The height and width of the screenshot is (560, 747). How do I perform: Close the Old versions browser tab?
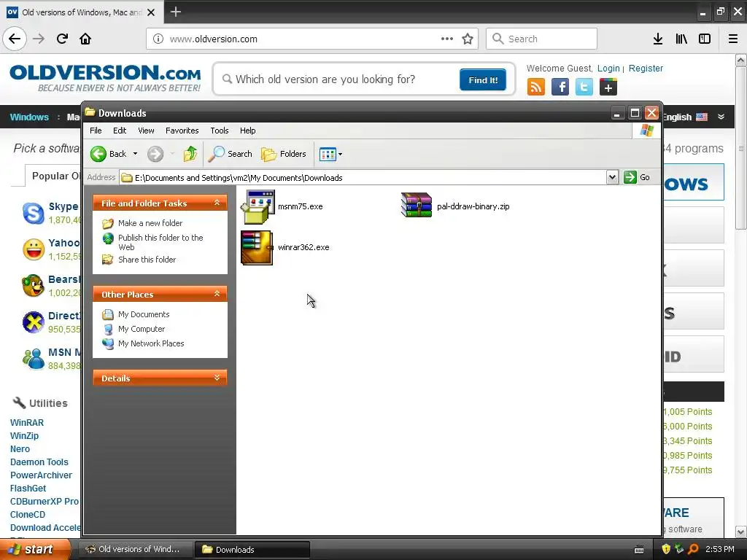point(151,12)
